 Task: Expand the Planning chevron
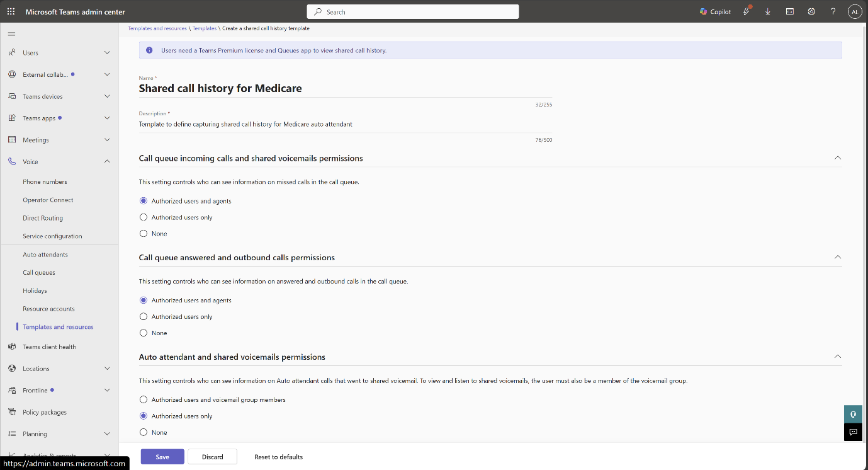tap(107, 433)
